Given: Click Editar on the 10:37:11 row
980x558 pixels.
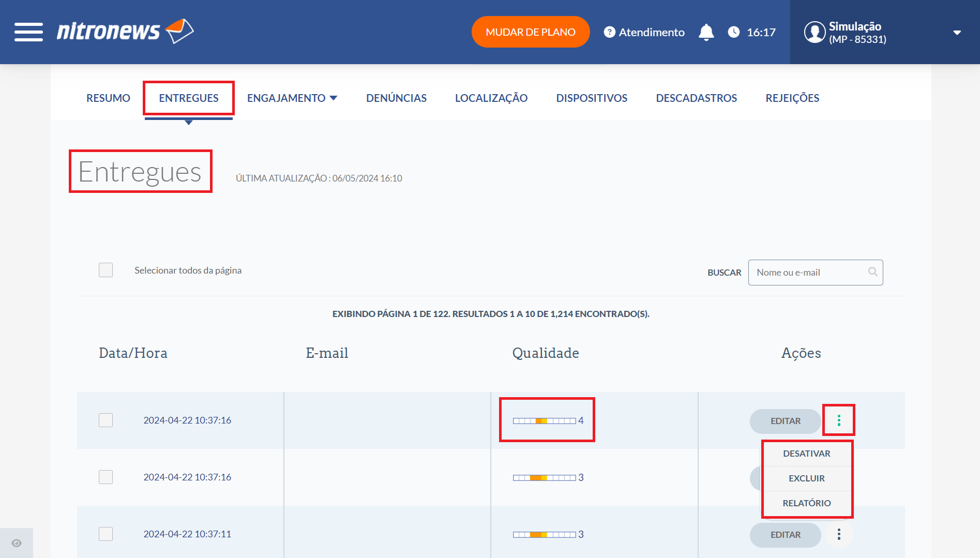Looking at the screenshot, I should click(x=785, y=535).
